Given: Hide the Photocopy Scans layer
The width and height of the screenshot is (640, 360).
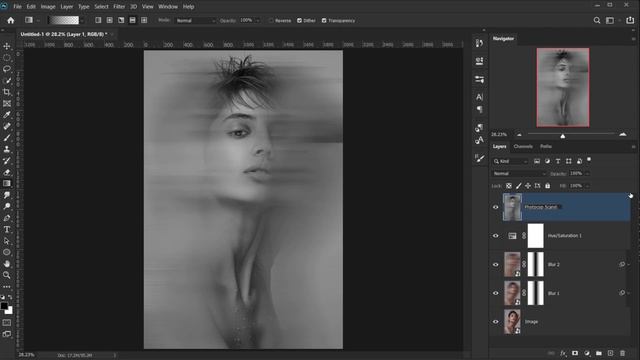Looking at the screenshot, I should 496,207.
